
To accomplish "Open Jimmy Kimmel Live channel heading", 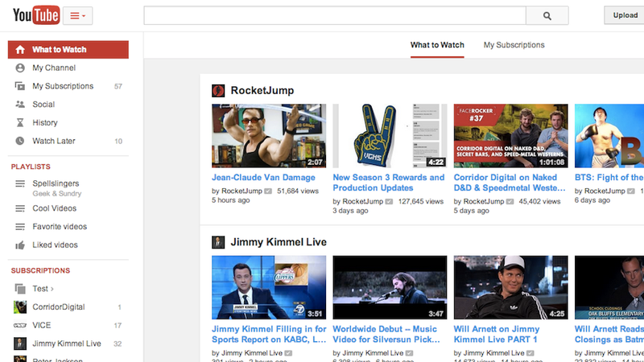I will (x=279, y=242).
